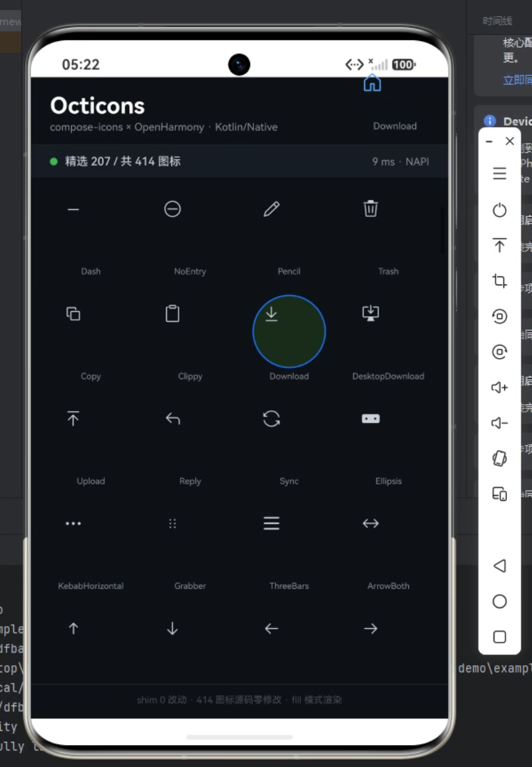The height and width of the screenshot is (767, 532).
Task: Click the '9 ms · NAPI' timing text
Action: [400, 161]
